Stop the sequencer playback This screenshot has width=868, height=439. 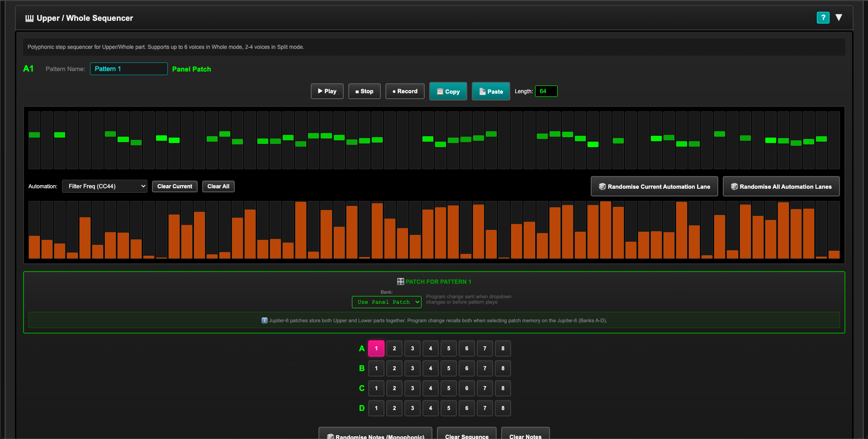pyautogui.click(x=364, y=91)
